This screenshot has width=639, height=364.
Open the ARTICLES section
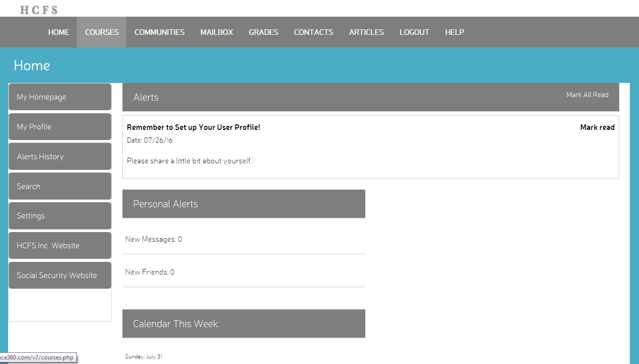pos(366,32)
